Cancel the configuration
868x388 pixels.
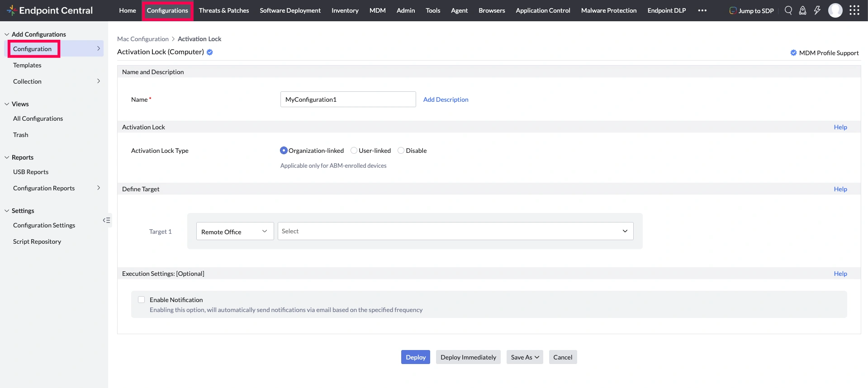(x=563, y=357)
